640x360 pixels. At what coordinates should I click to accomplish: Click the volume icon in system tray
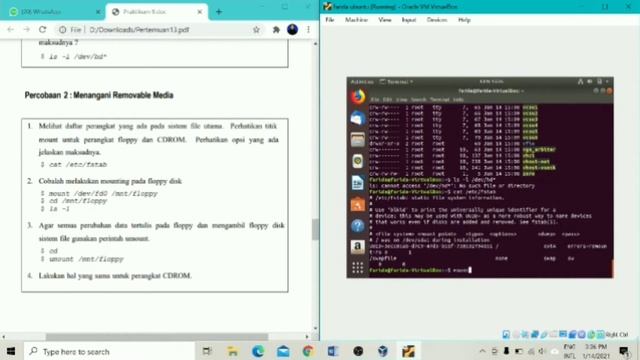click(x=542, y=351)
